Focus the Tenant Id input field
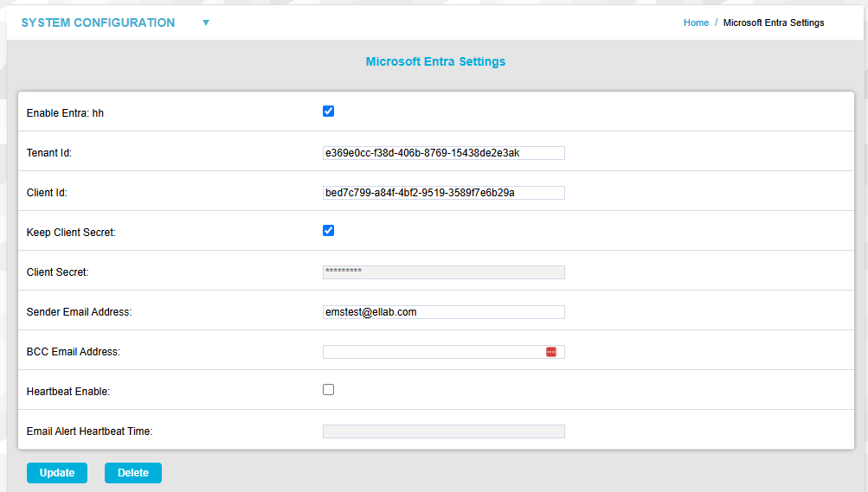The image size is (868, 492). 443,153
